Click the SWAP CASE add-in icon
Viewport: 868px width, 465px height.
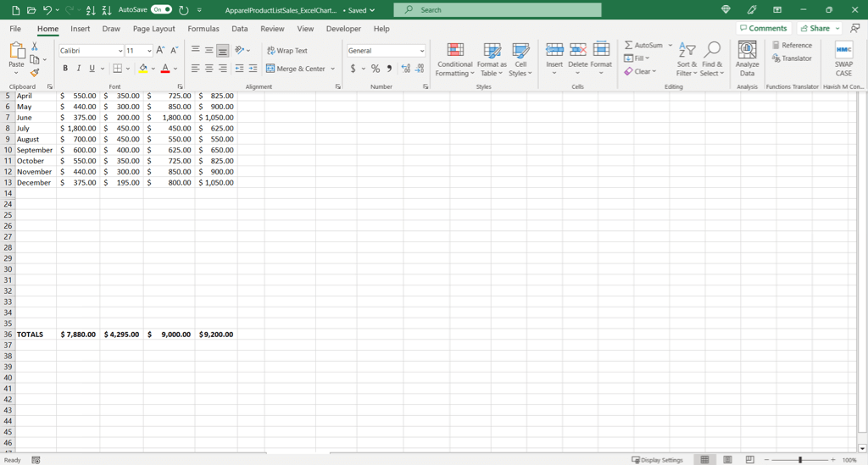[x=843, y=58]
